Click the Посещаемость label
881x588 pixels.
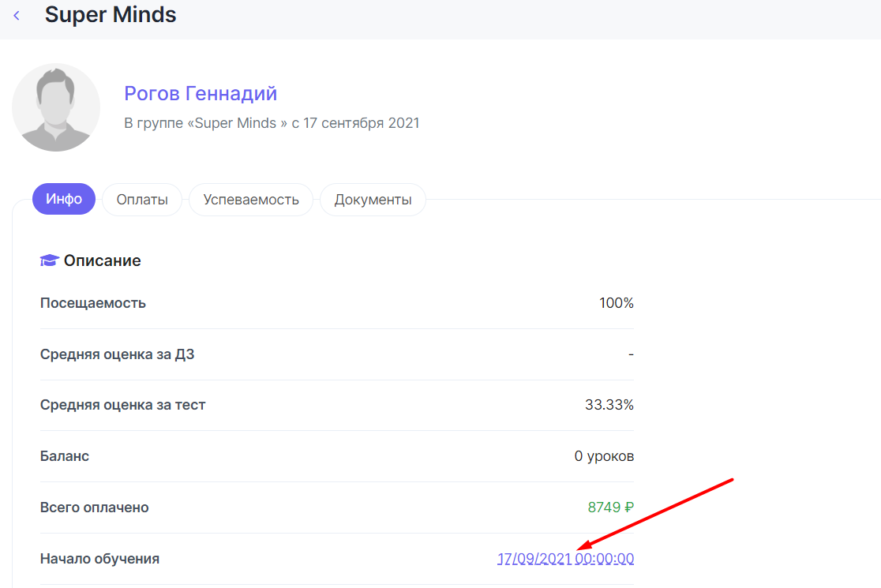[x=92, y=303]
